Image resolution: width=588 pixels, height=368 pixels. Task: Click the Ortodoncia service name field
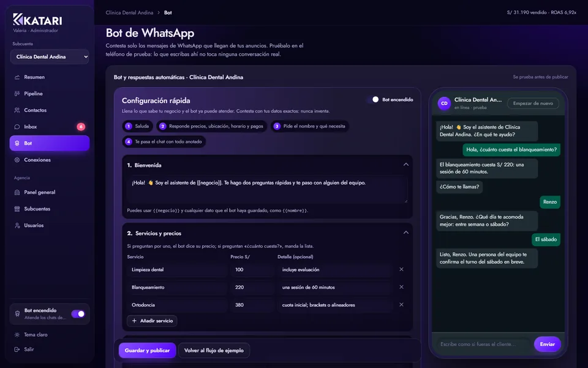177,305
